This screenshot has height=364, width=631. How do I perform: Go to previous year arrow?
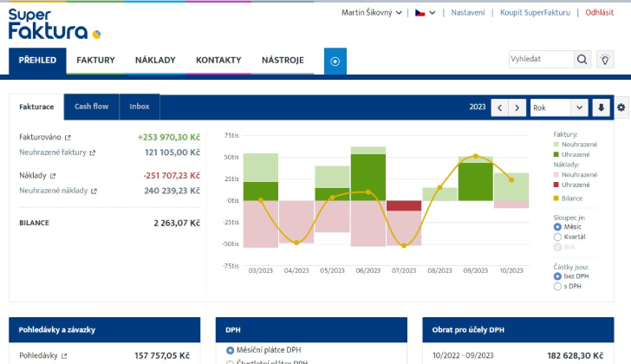click(x=499, y=107)
